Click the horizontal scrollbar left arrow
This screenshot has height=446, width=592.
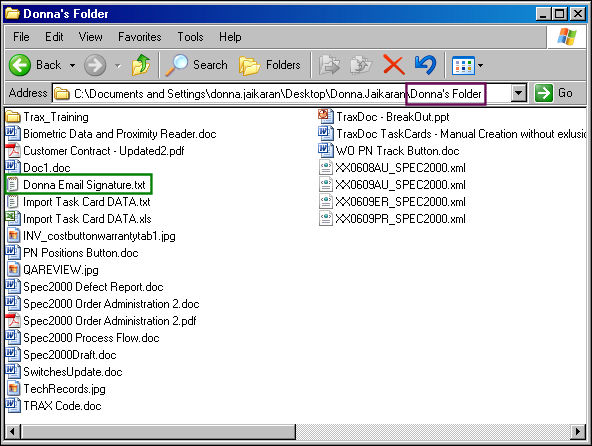12,432
